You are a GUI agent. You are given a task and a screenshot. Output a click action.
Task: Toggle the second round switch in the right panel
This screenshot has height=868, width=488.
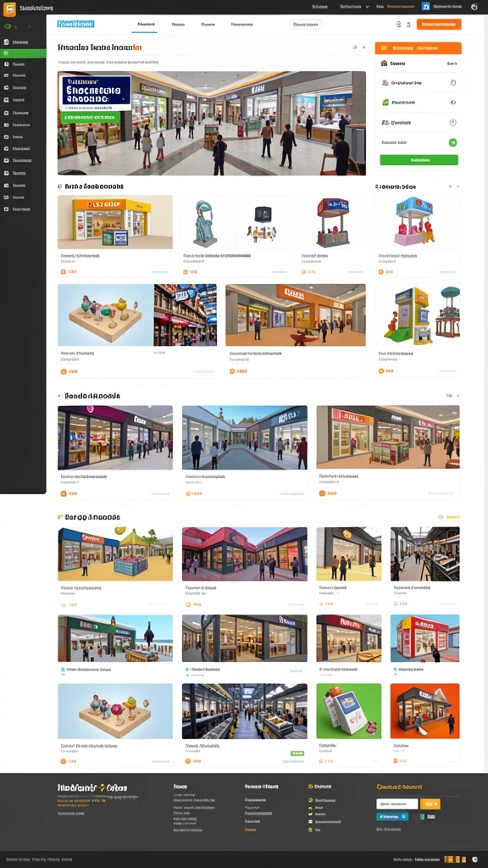point(452,103)
